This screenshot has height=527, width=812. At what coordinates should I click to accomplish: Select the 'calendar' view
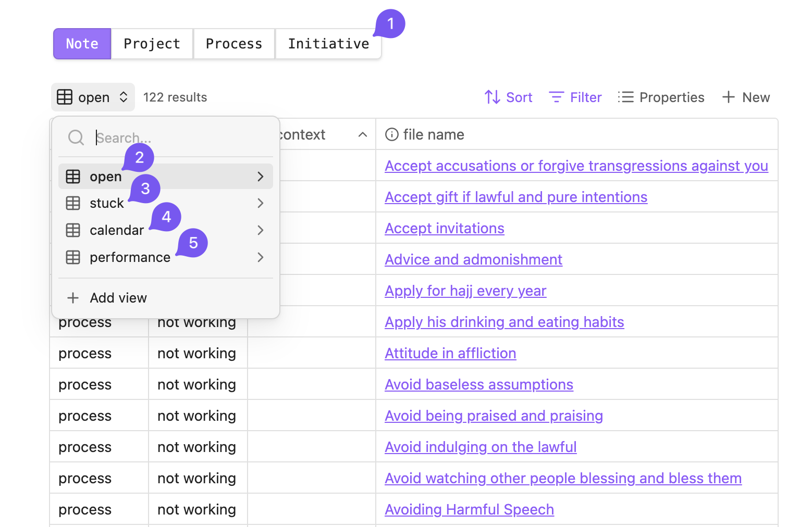(166, 230)
